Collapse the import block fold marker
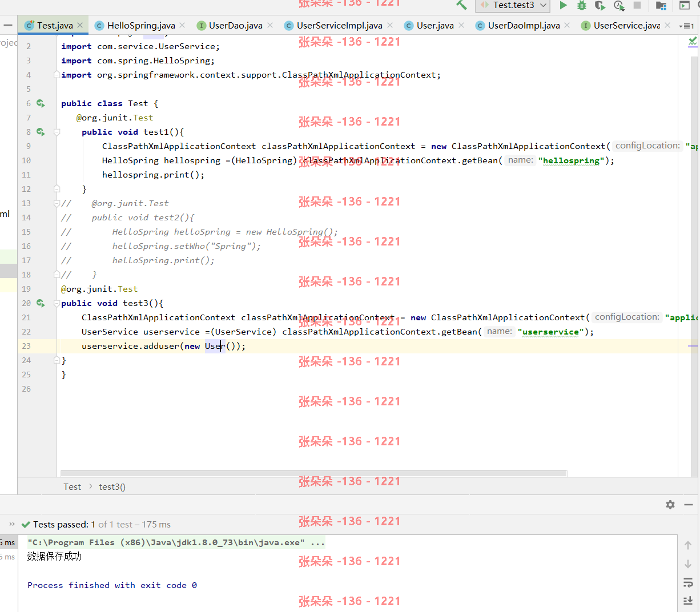700x612 pixels. coord(57,75)
